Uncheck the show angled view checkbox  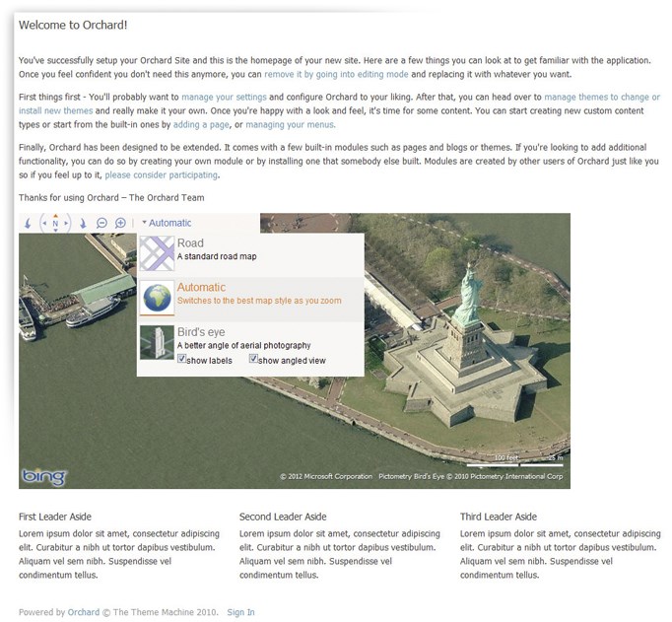[x=253, y=360]
